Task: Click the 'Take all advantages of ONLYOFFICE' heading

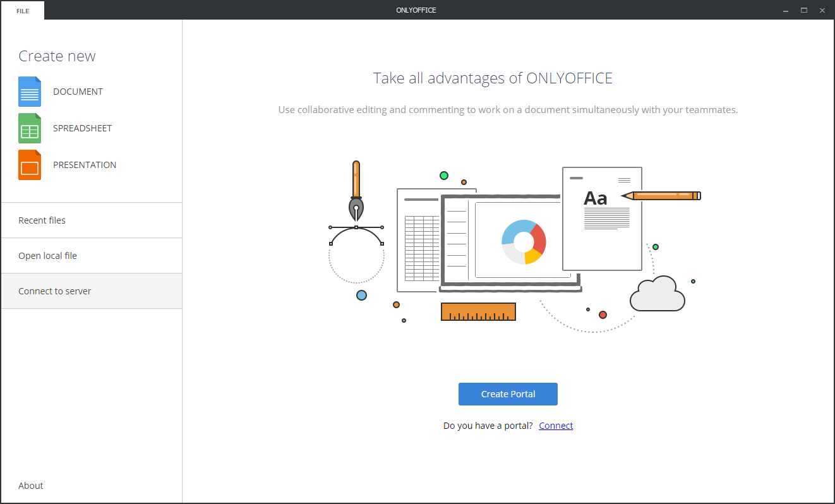Action: 493,78
